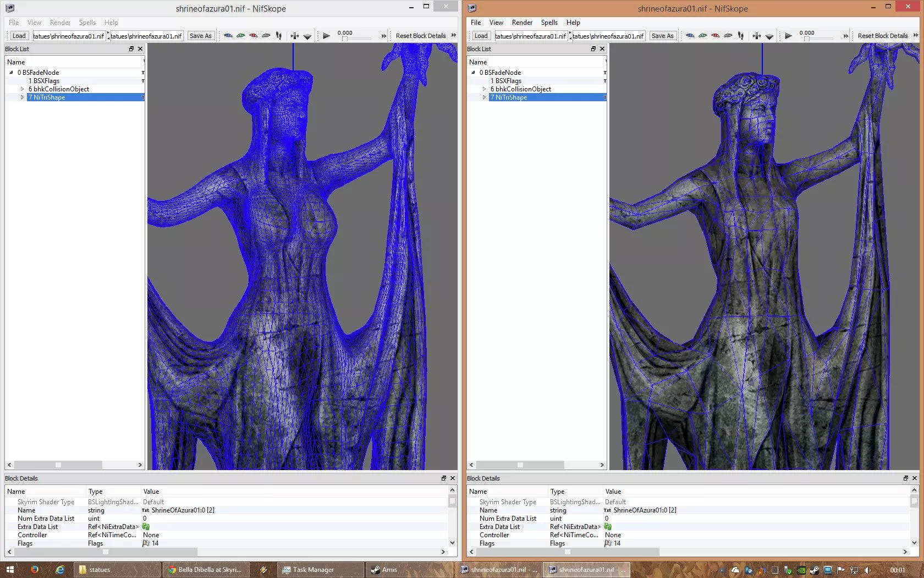Click Reset Block Details in right window
Screen dimensions: 924x578
(883, 36)
